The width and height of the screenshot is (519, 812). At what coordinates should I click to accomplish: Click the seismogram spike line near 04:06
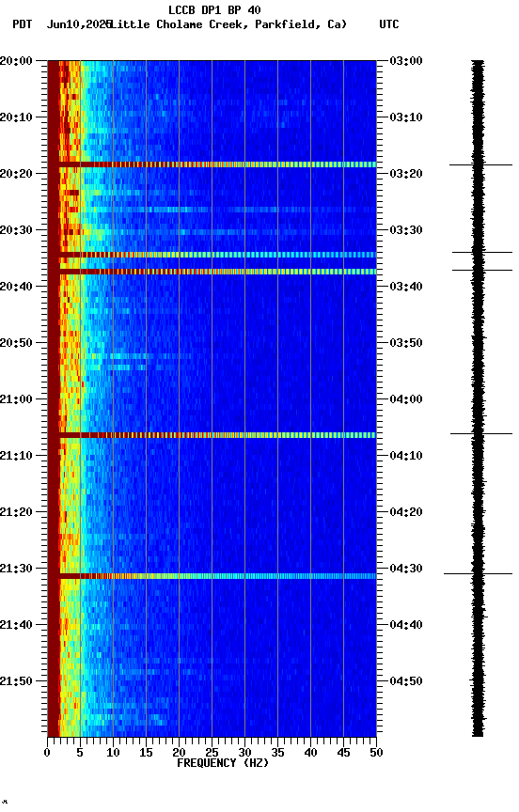coord(481,433)
